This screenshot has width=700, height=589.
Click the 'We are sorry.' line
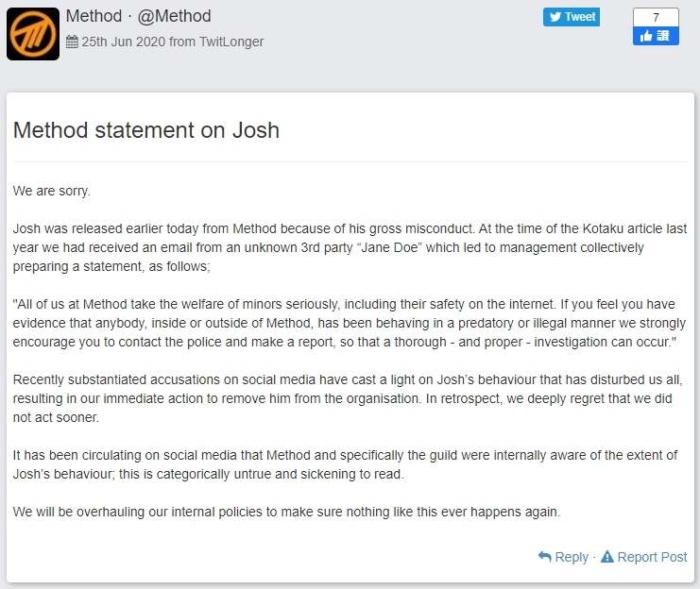pyautogui.click(x=52, y=191)
